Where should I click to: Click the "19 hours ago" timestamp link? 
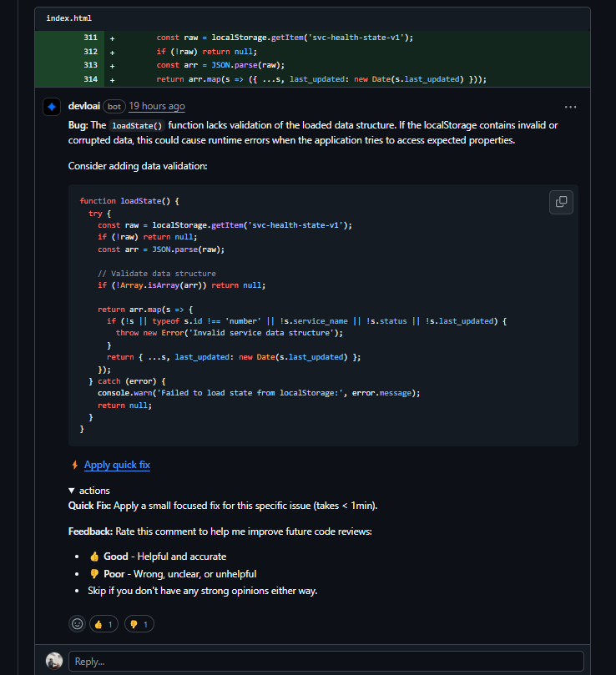157,107
